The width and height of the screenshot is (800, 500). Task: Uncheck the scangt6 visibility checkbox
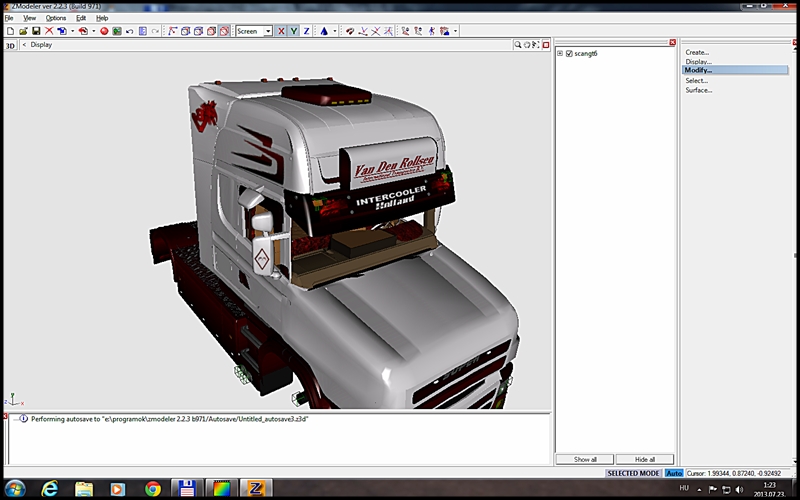569,53
